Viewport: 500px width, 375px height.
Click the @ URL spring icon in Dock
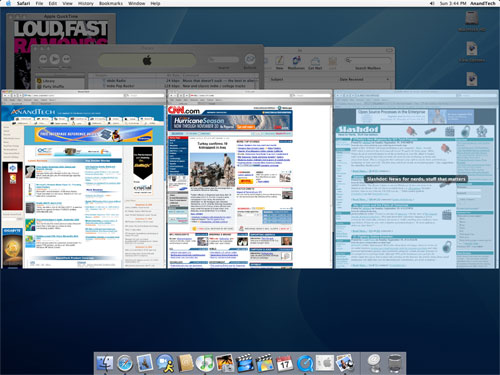click(374, 363)
